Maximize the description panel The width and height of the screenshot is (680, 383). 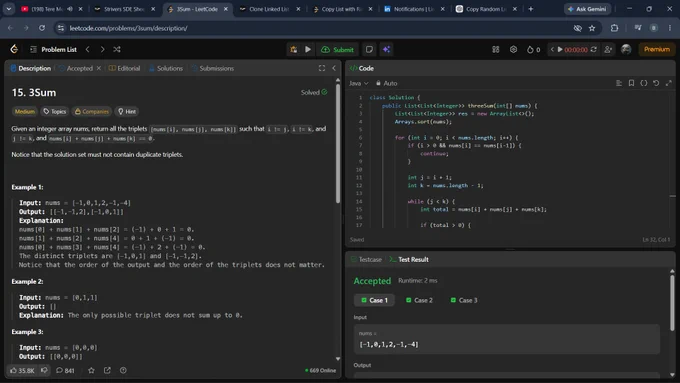[322, 68]
